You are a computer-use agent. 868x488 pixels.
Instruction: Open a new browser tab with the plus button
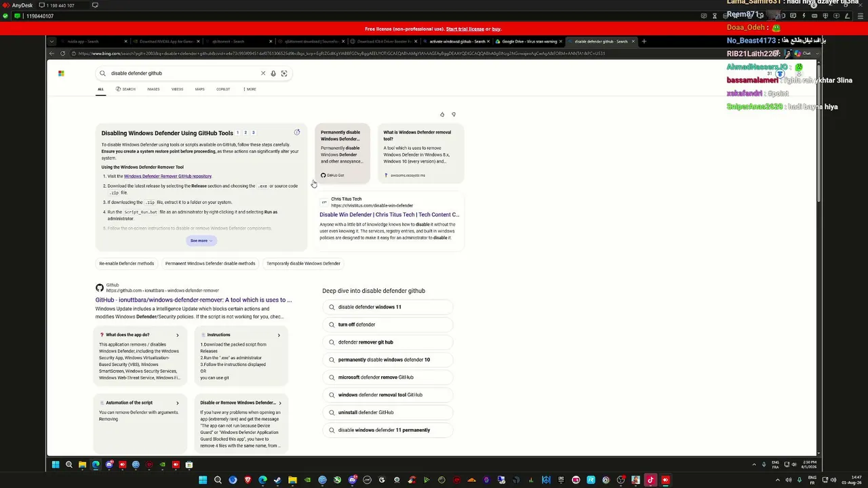[644, 41]
